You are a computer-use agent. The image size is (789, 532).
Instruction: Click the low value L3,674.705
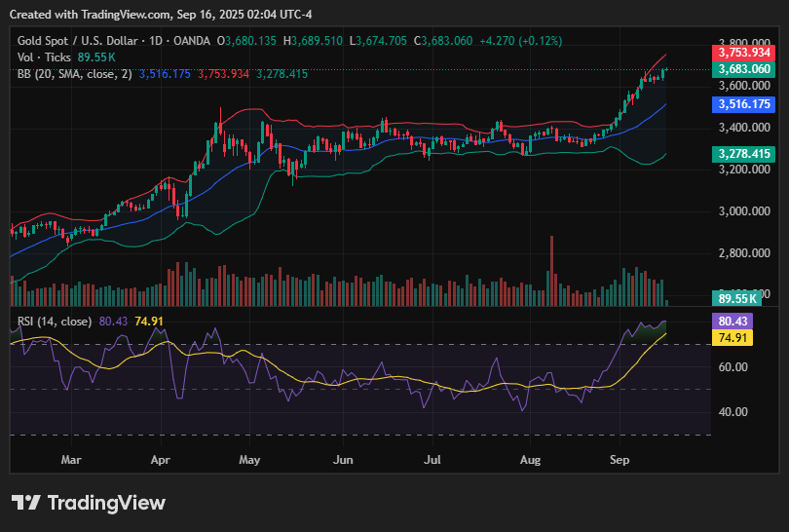click(378, 41)
